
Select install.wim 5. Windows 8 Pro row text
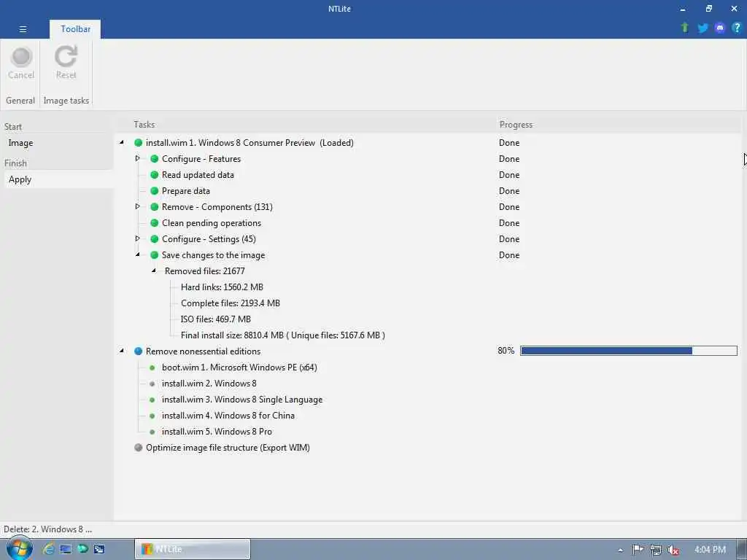pyautogui.click(x=217, y=432)
